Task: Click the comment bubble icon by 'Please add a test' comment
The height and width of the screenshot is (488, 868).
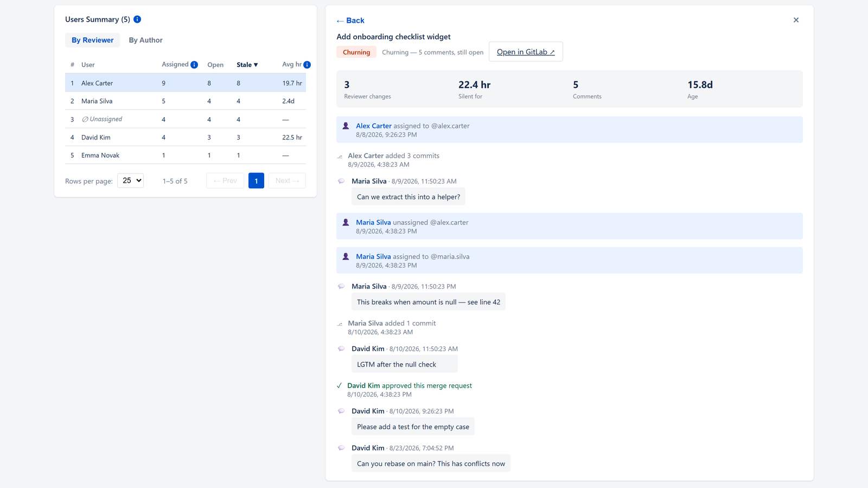Action: [x=341, y=411]
